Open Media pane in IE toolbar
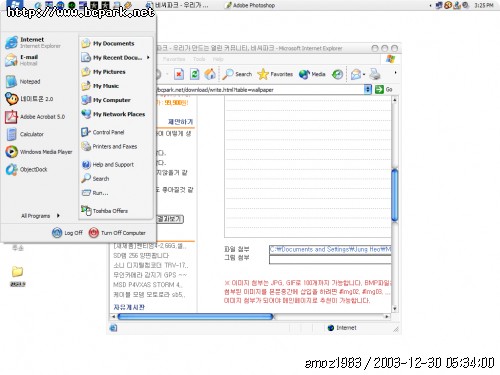This screenshot has height=375, width=500. pyautogui.click(x=312, y=74)
